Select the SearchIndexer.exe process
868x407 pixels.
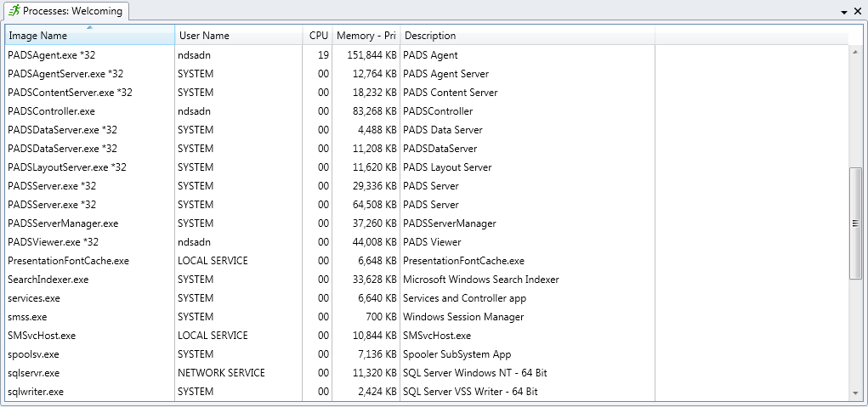(x=48, y=280)
